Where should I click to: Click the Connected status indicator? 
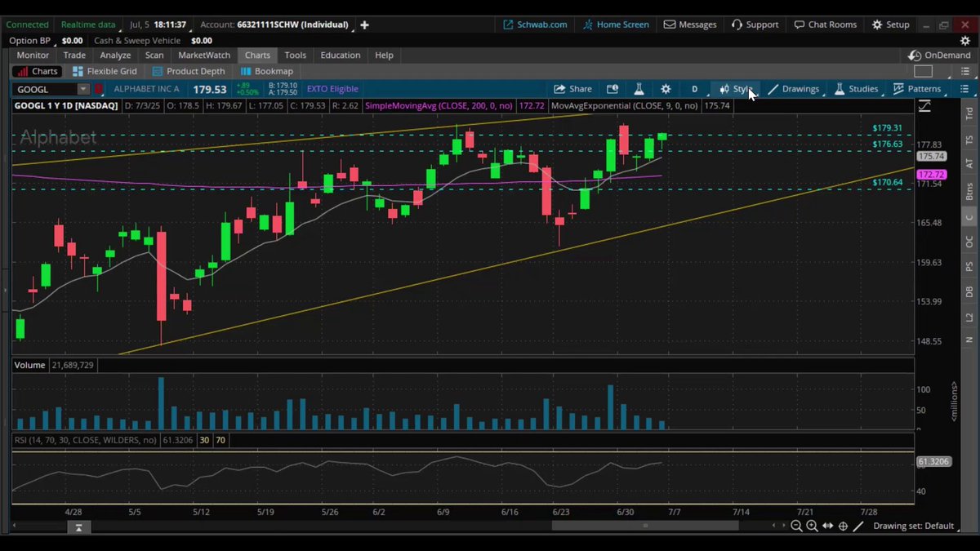point(27,24)
